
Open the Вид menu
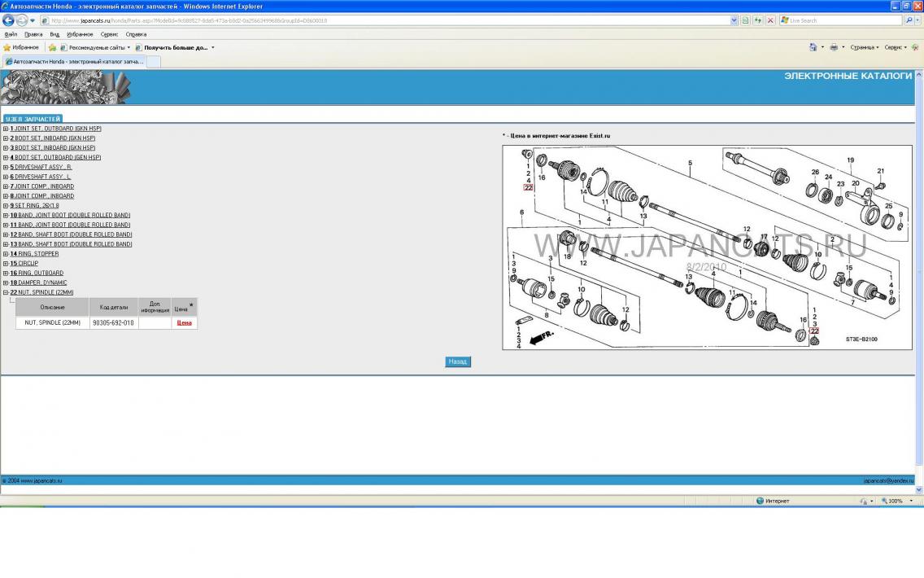pyautogui.click(x=54, y=34)
